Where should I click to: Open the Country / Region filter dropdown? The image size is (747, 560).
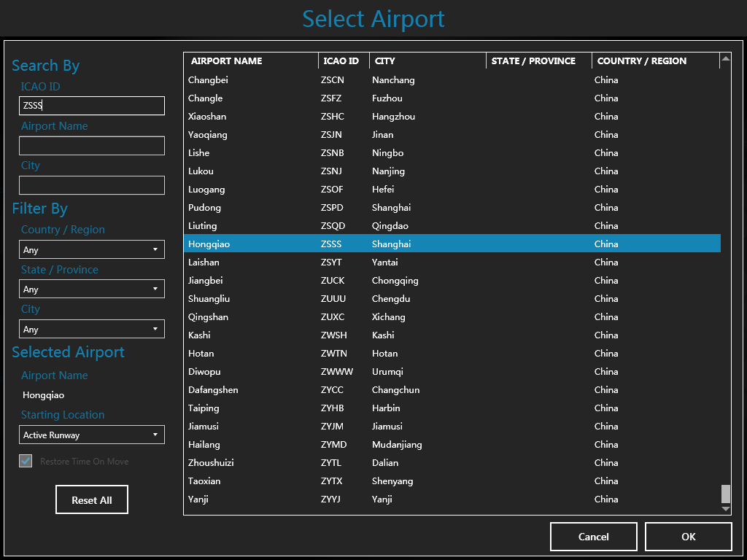click(92, 249)
